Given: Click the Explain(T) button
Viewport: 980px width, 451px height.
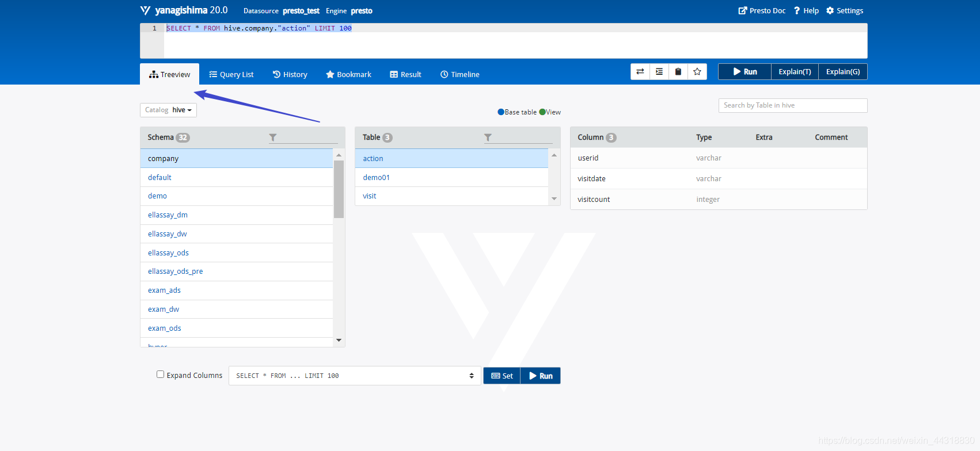Looking at the screenshot, I should tap(795, 71).
